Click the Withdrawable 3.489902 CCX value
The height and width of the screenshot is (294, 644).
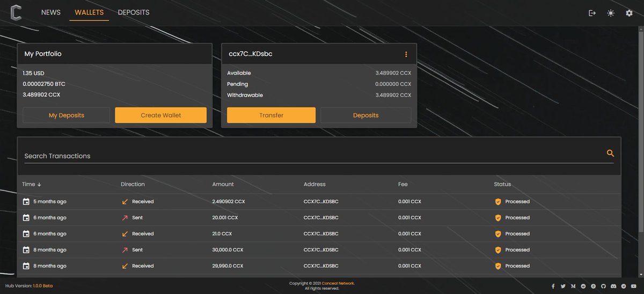[x=393, y=95]
